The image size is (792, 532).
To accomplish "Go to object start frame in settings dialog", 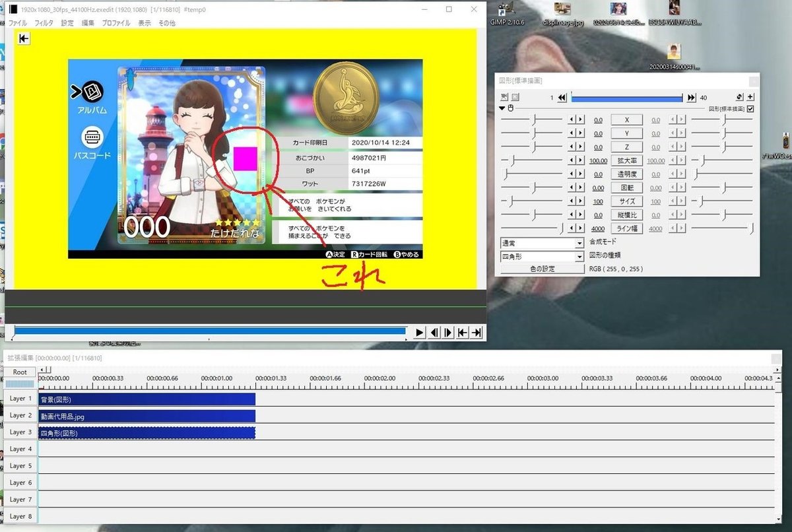I will click(562, 97).
